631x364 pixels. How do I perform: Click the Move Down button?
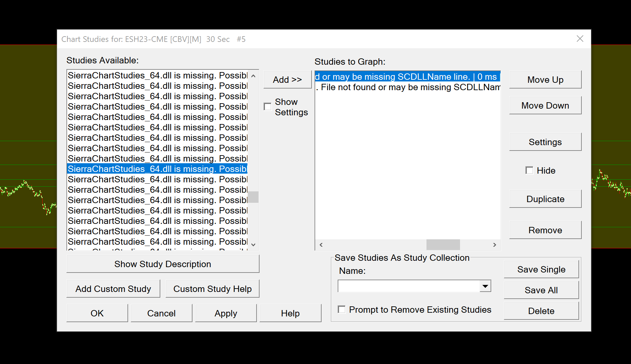coord(545,105)
